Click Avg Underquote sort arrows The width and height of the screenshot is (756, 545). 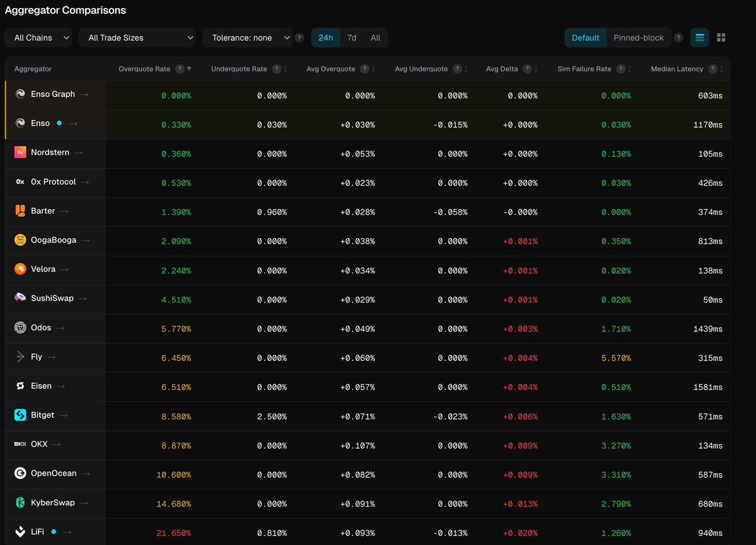466,69
